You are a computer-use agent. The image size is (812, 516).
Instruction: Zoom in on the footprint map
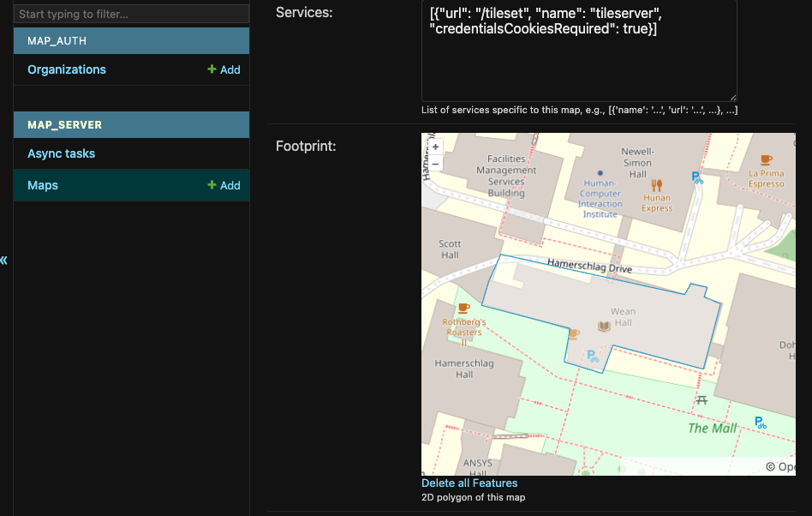click(435, 147)
